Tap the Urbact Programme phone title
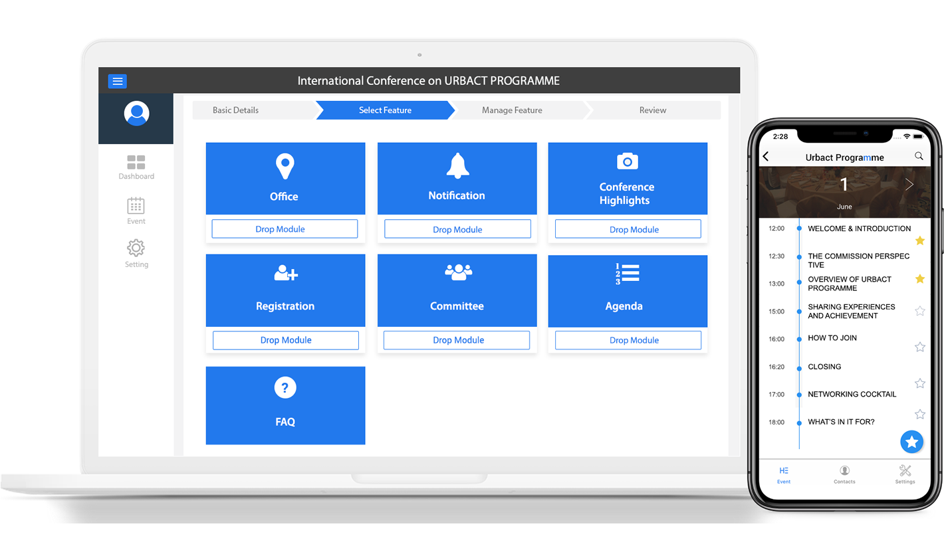This screenshot has height=560, width=944. pos(844,157)
